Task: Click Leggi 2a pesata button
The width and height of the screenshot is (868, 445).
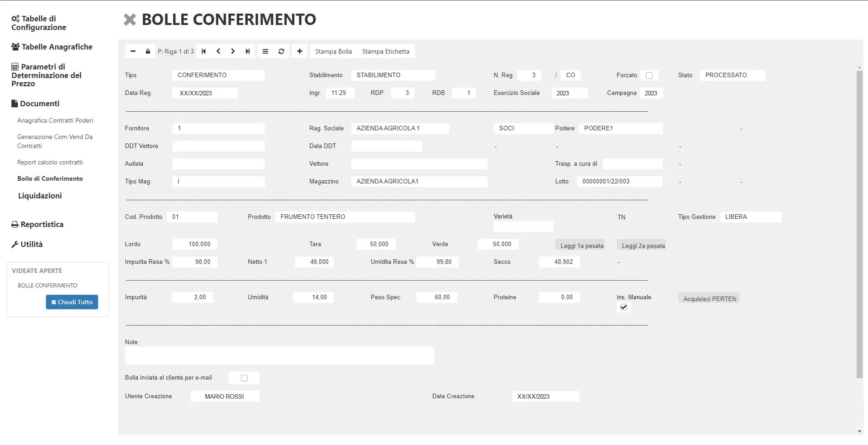Action: [641, 245]
